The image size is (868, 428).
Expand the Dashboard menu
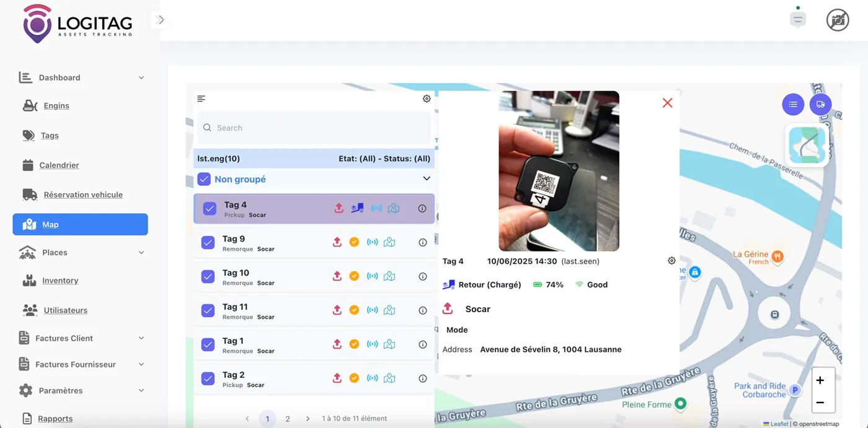(141, 77)
